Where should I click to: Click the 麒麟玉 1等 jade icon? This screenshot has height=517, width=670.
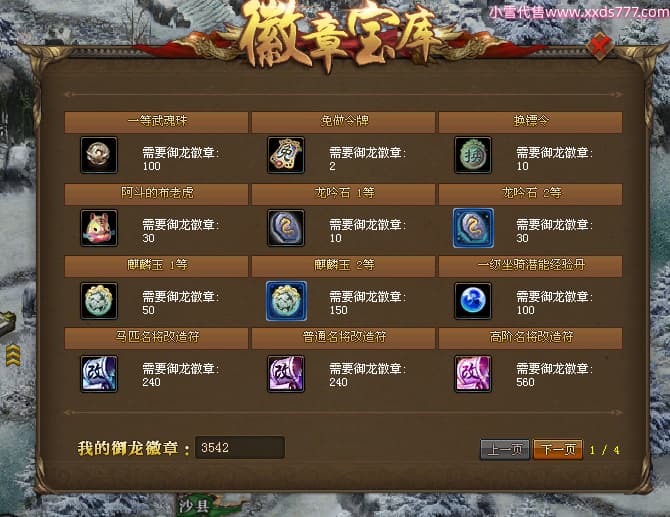[99, 301]
